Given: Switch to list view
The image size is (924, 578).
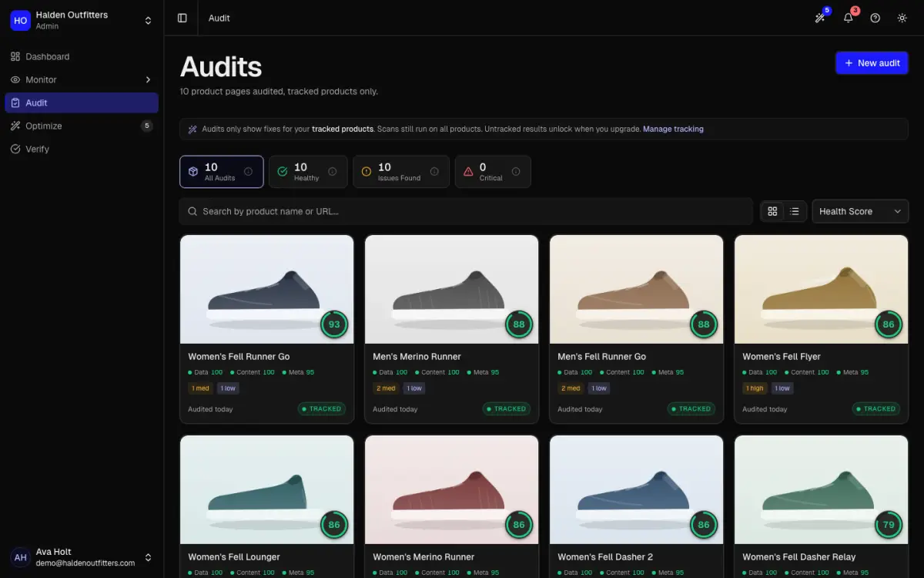Looking at the screenshot, I should tap(795, 211).
